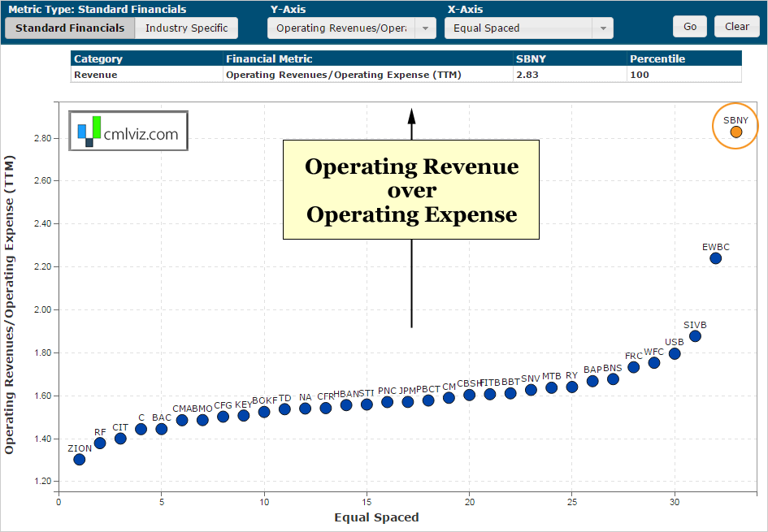Select the EWBC data point
Viewport: 768px width, 532px height.
[716, 258]
